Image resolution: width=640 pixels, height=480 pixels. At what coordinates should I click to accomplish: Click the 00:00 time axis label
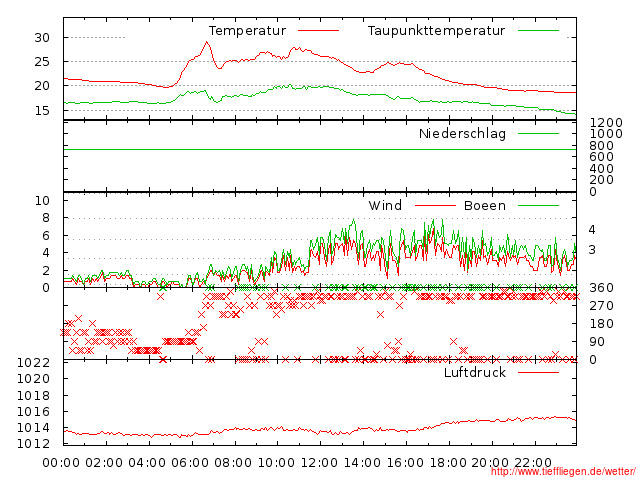coord(61,463)
